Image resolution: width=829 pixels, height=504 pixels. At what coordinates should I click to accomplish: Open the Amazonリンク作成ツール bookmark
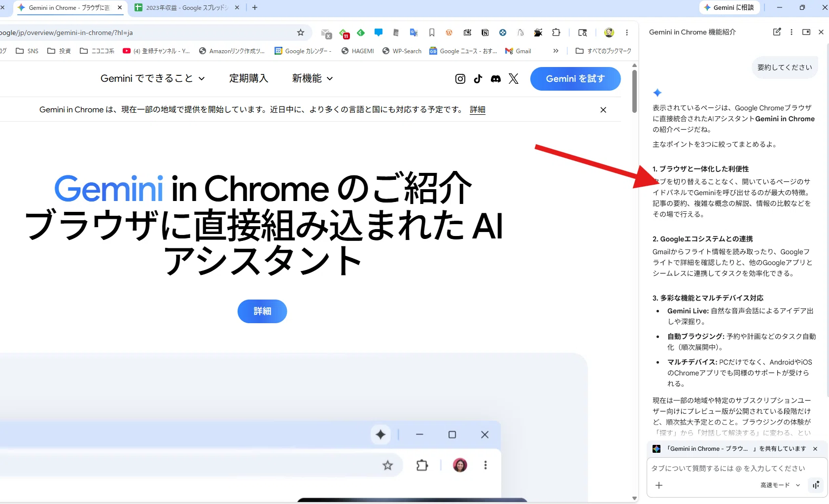(x=232, y=51)
